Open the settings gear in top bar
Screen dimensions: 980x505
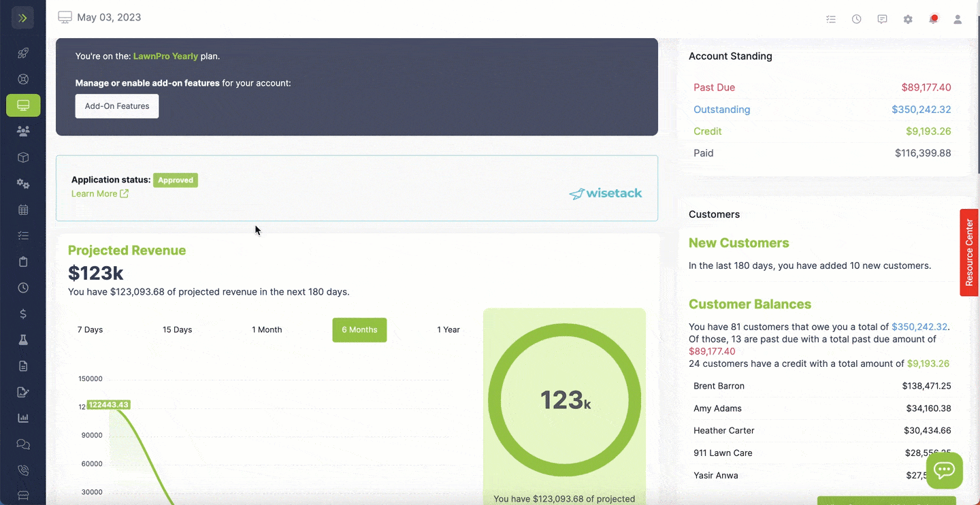pos(908,19)
